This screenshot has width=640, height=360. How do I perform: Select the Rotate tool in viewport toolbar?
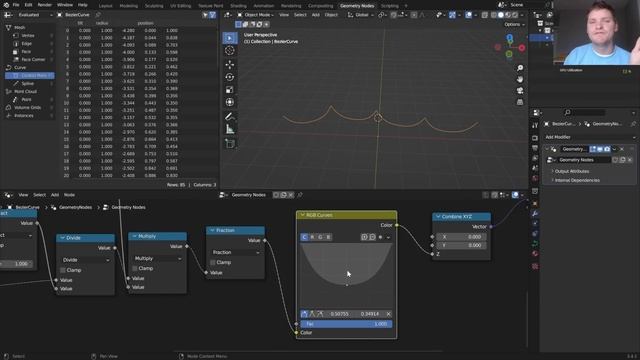coord(230,77)
